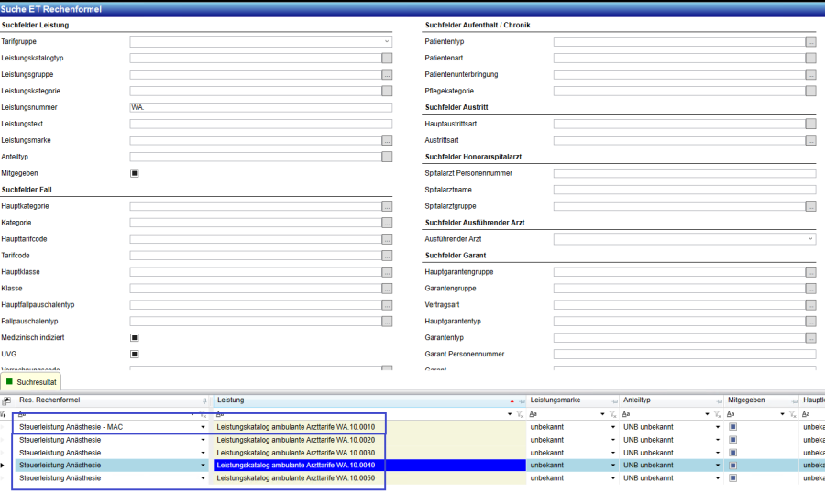Open Patiententyp lookup ellipsis button
The width and height of the screenshot is (825, 504).
810,42
